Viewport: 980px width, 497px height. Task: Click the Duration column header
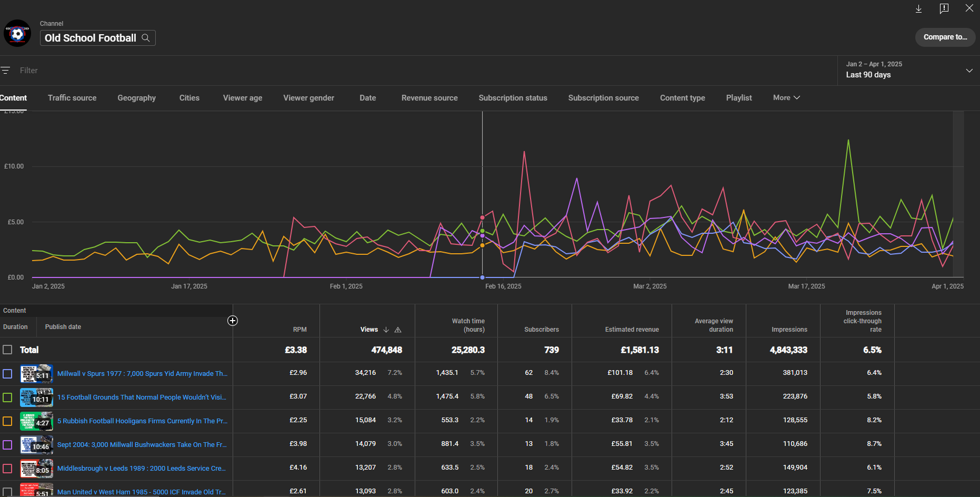point(15,327)
